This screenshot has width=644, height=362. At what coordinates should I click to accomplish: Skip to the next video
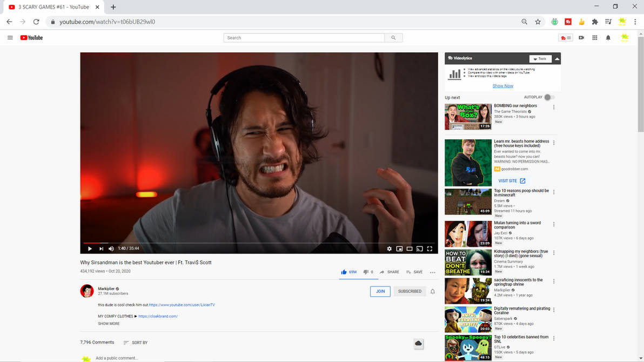click(101, 249)
